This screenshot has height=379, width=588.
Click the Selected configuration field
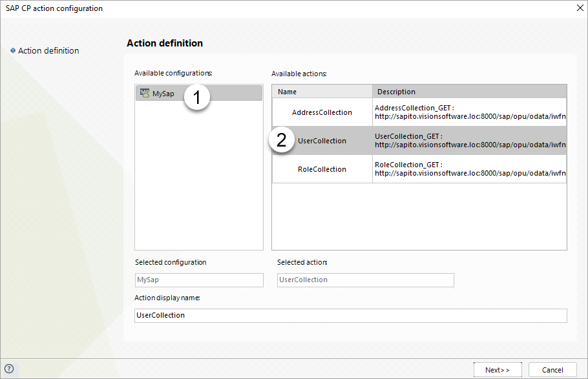tap(199, 280)
